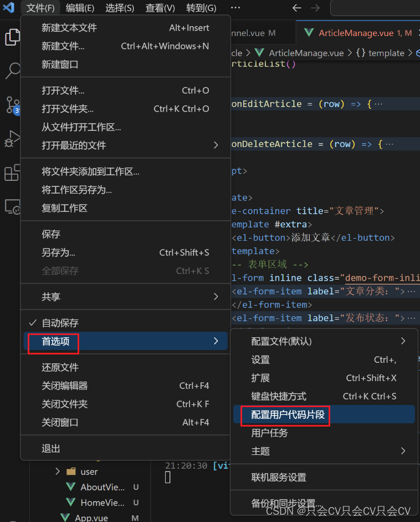Expand the 主题 submenu
Image resolution: width=420 pixels, height=522 pixels.
tap(260, 451)
